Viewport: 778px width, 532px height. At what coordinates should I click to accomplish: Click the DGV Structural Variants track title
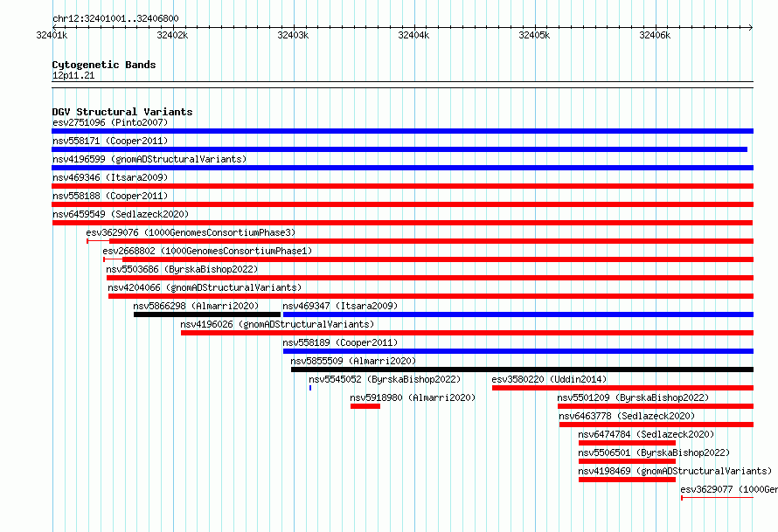tap(122, 112)
